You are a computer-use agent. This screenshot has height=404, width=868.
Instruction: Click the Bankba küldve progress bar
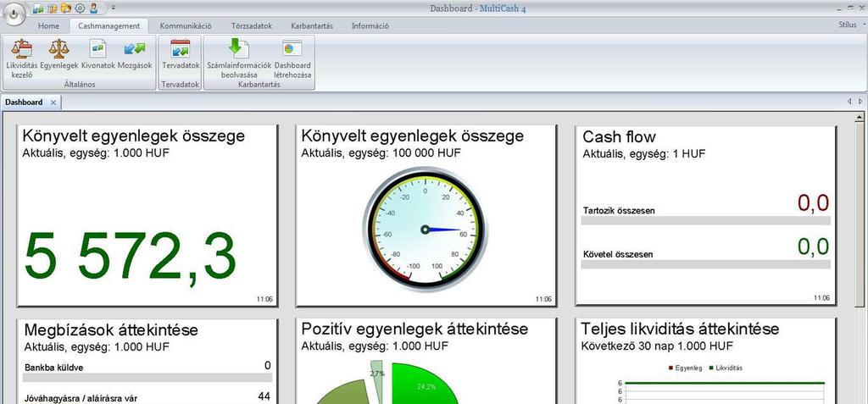tap(147, 378)
